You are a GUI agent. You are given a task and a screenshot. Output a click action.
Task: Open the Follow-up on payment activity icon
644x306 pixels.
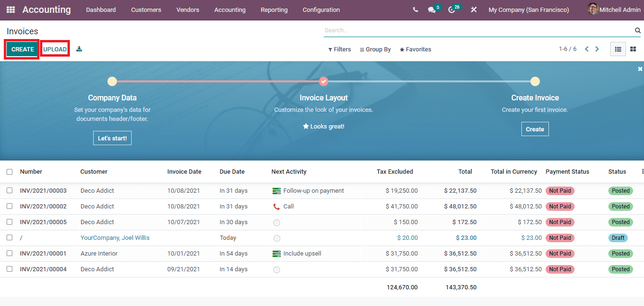[x=277, y=190]
